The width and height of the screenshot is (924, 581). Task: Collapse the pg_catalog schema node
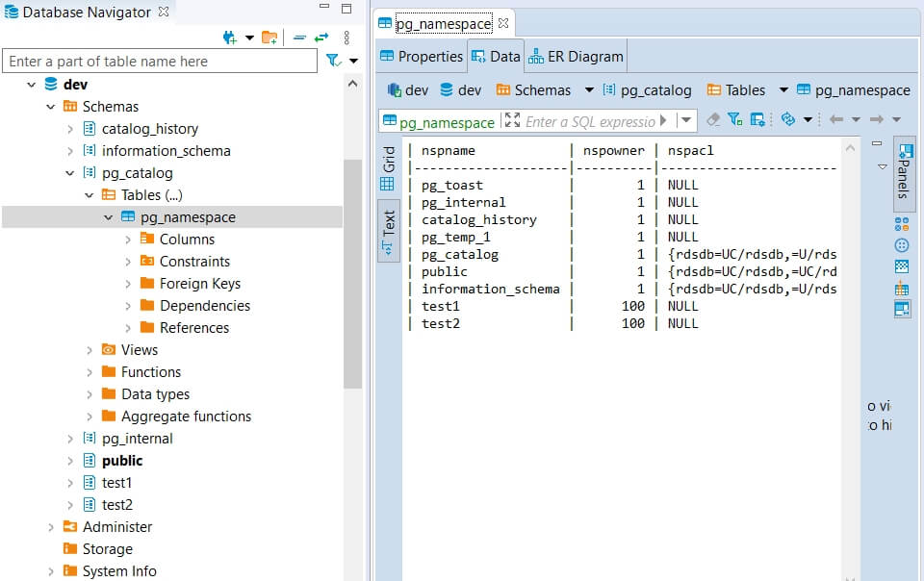pos(70,173)
